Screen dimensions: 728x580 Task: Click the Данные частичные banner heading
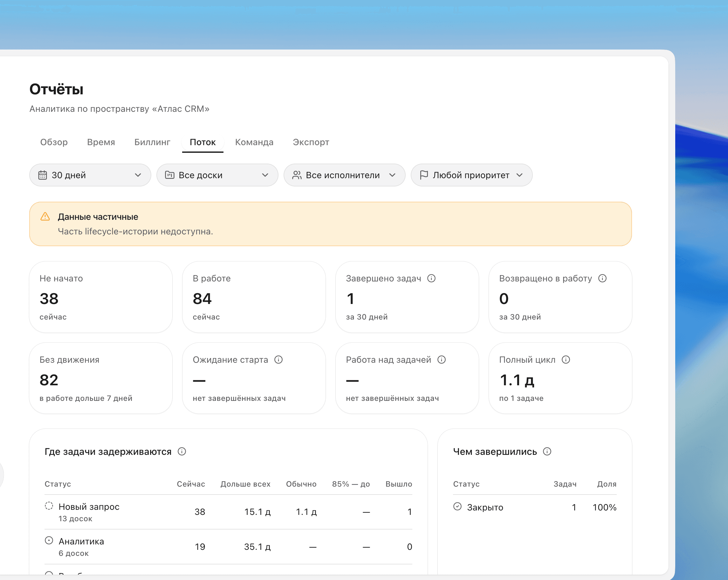(98, 217)
